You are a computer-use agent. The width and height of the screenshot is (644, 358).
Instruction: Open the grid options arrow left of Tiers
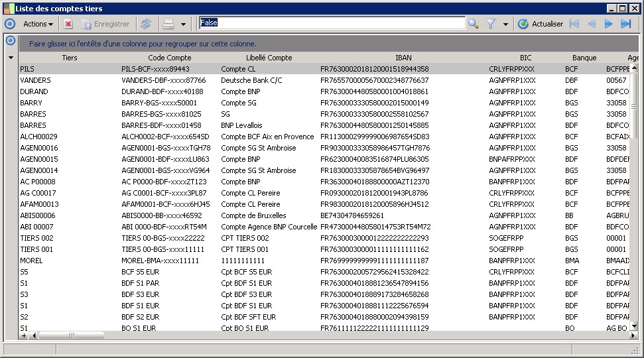tap(11, 58)
